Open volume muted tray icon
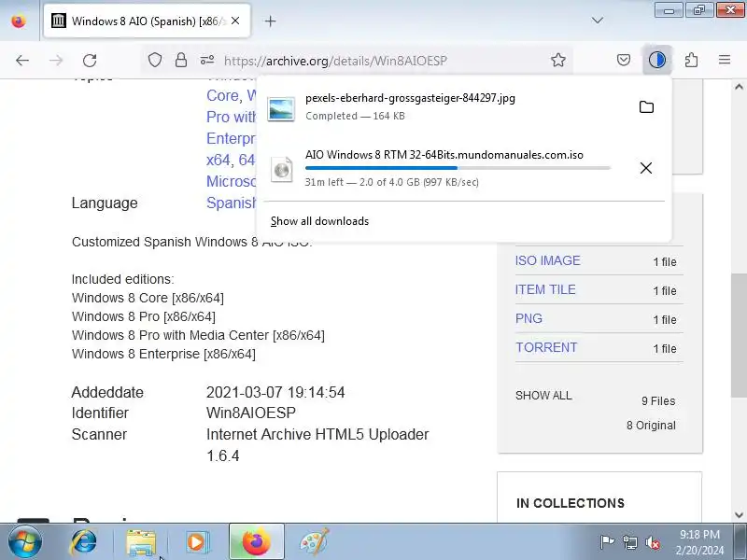This screenshot has width=747, height=560. pyautogui.click(x=652, y=541)
